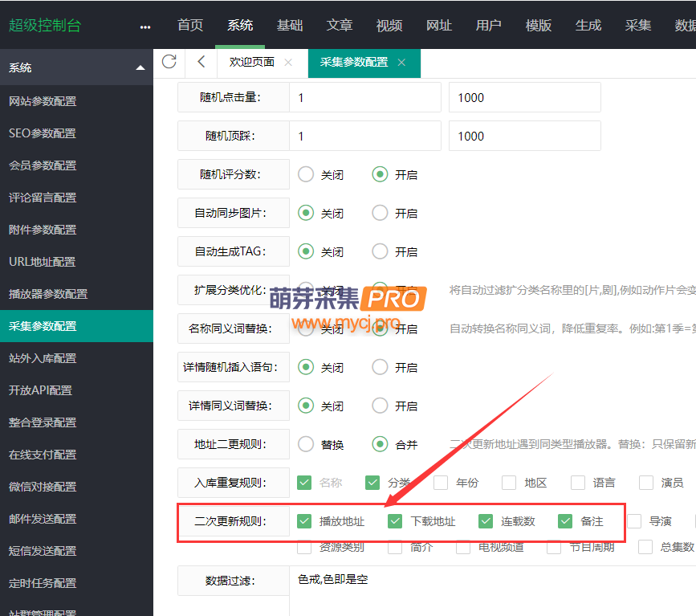Toggle 演员 checkbox in 入库重复规则

(646, 483)
